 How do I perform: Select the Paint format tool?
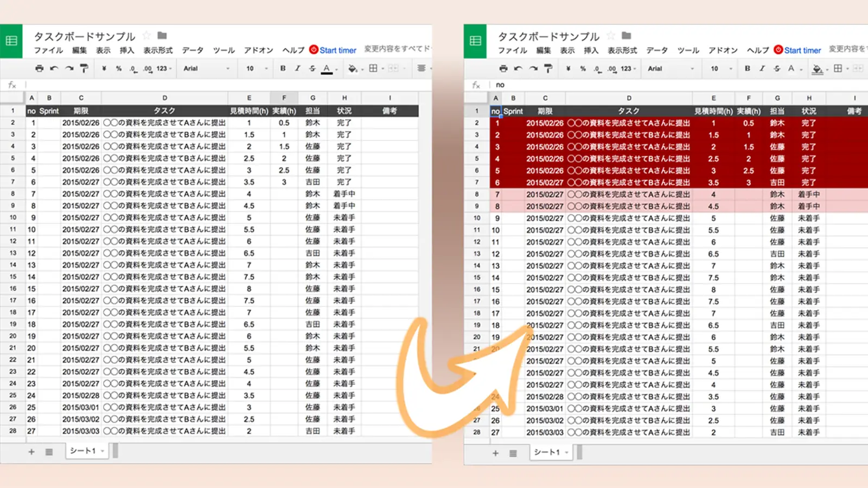coord(83,68)
